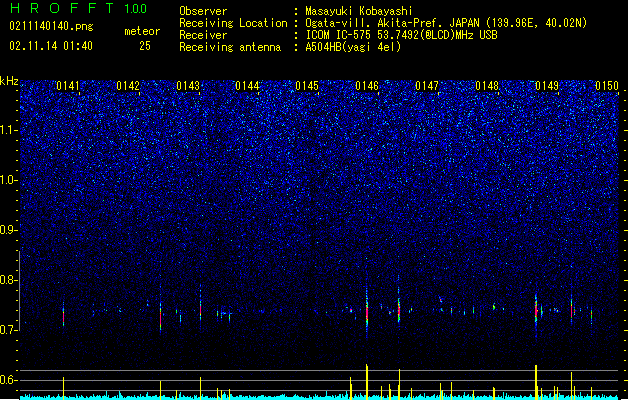
Task: Click time marker 0150
Action: (607, 86)
